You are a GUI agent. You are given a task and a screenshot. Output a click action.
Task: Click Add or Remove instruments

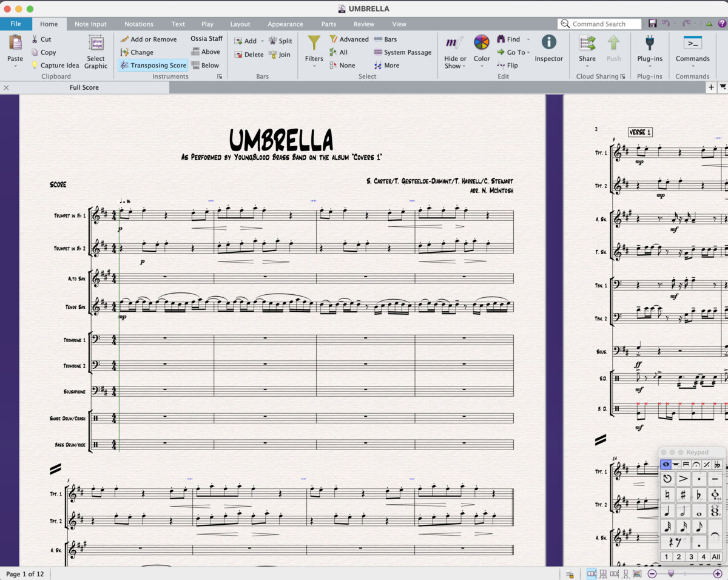[150, 39]
